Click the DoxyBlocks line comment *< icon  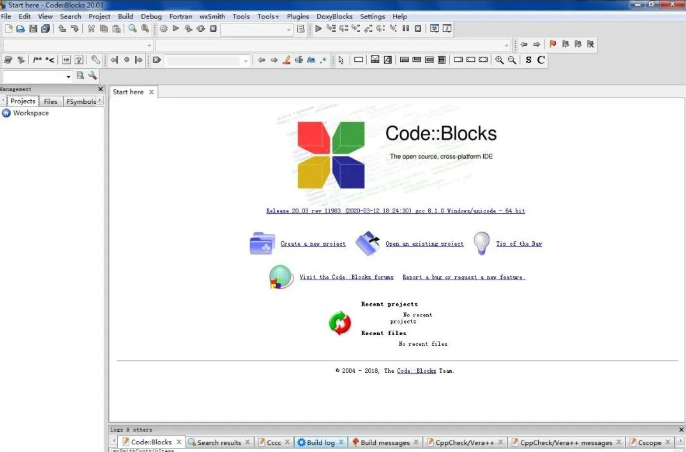[x=50, y=60]
